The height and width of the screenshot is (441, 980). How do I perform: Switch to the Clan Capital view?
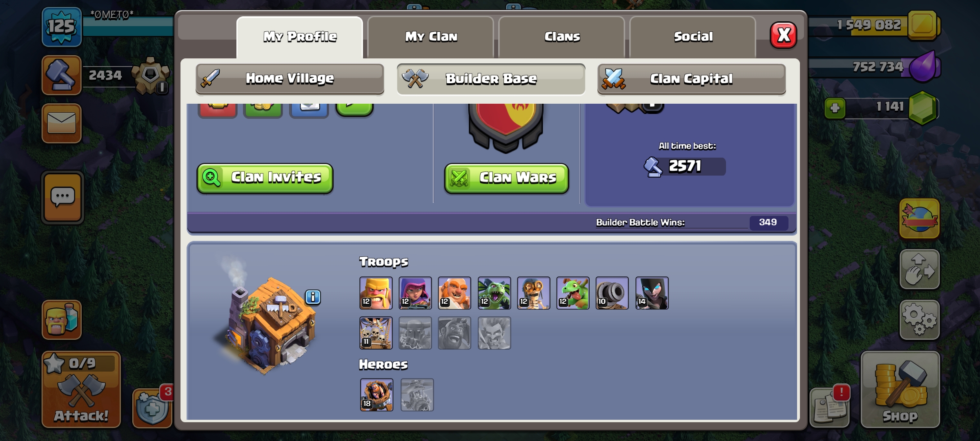[x=691, y=78]
